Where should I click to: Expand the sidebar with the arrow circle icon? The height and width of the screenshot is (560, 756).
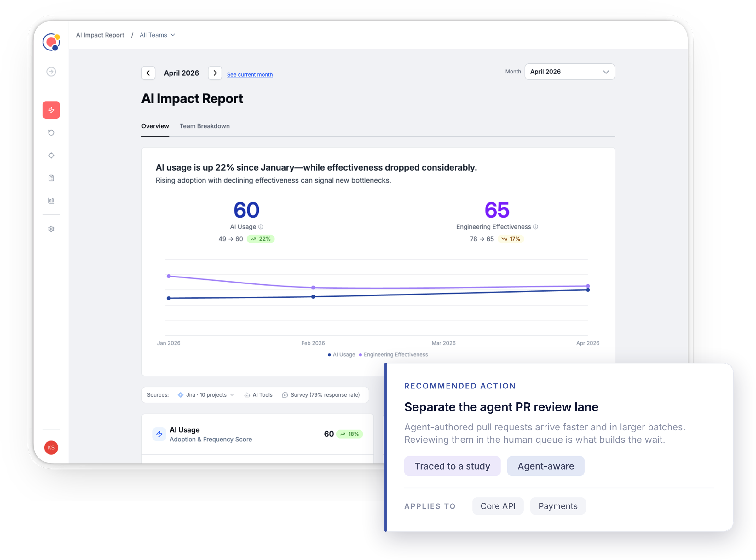point(51,72)
